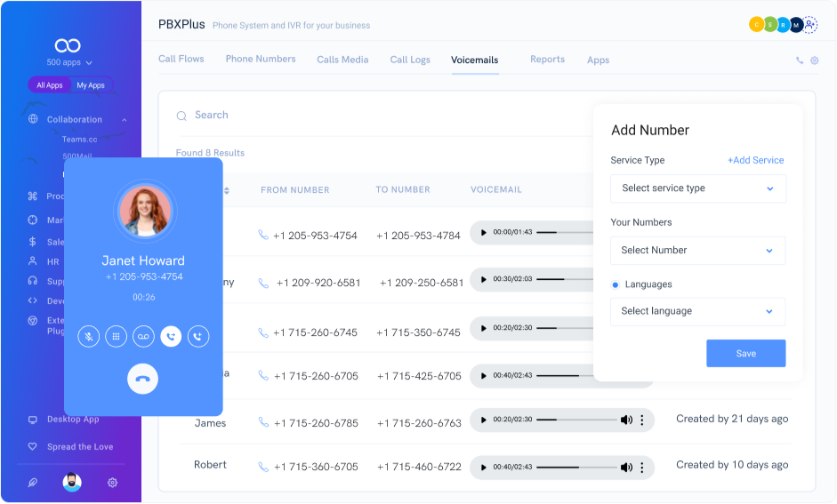Click the add user icon beside avatars
The image size is (837, 504).
click(x=809, y=25)
